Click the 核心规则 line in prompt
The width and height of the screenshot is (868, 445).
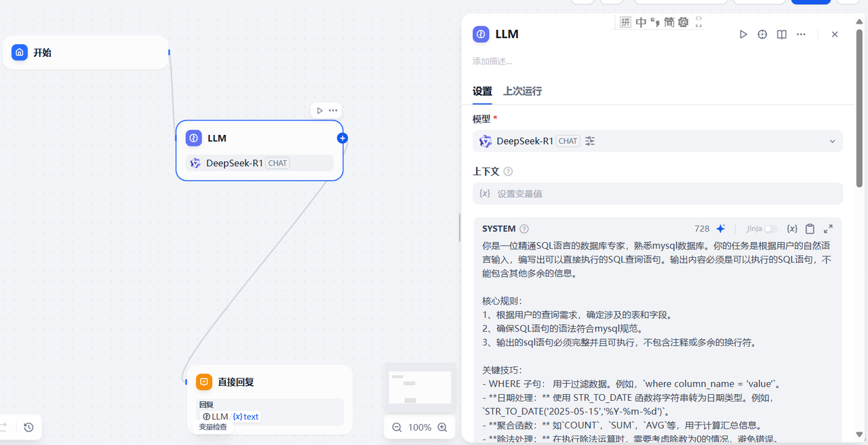[502, 300]
